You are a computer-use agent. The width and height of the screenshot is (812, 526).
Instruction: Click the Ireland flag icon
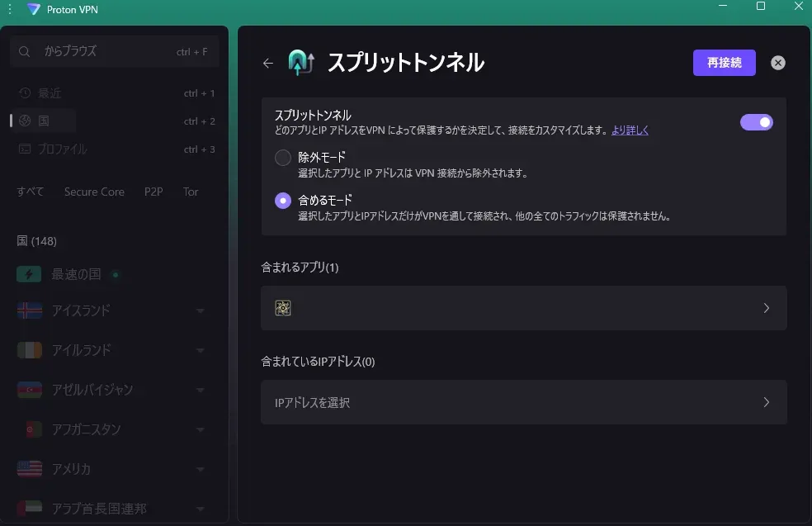click(x=30, y=350)
